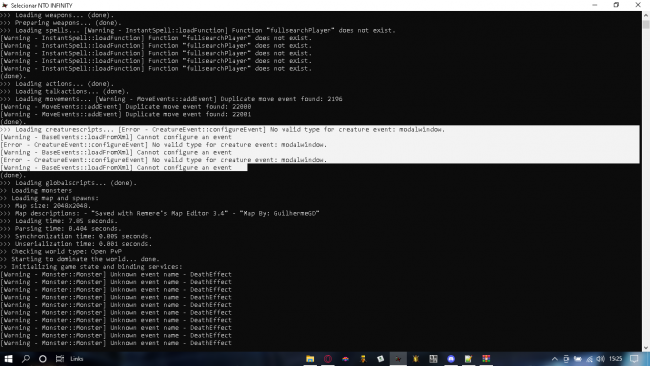Open Discord from the taskbar

click(451, 359)
